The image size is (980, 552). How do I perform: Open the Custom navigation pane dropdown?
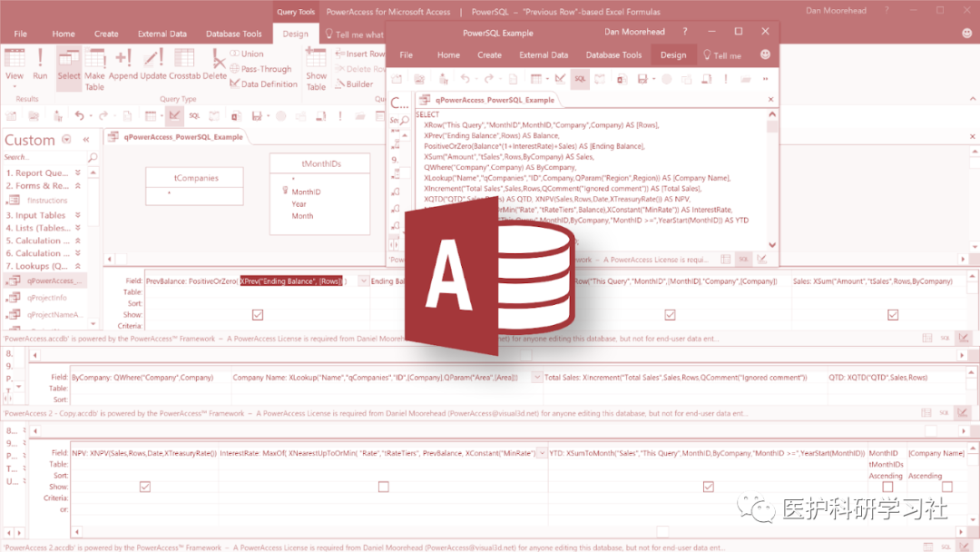66,140
